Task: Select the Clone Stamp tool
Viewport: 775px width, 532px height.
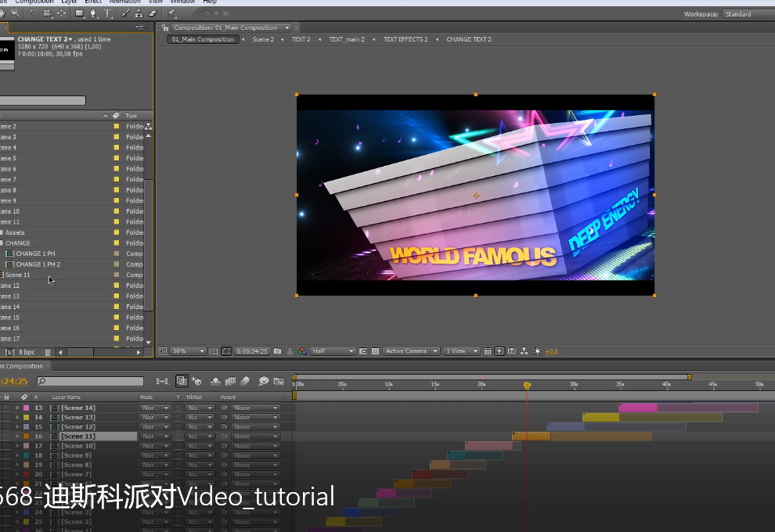Action: (x=139, y=13)
